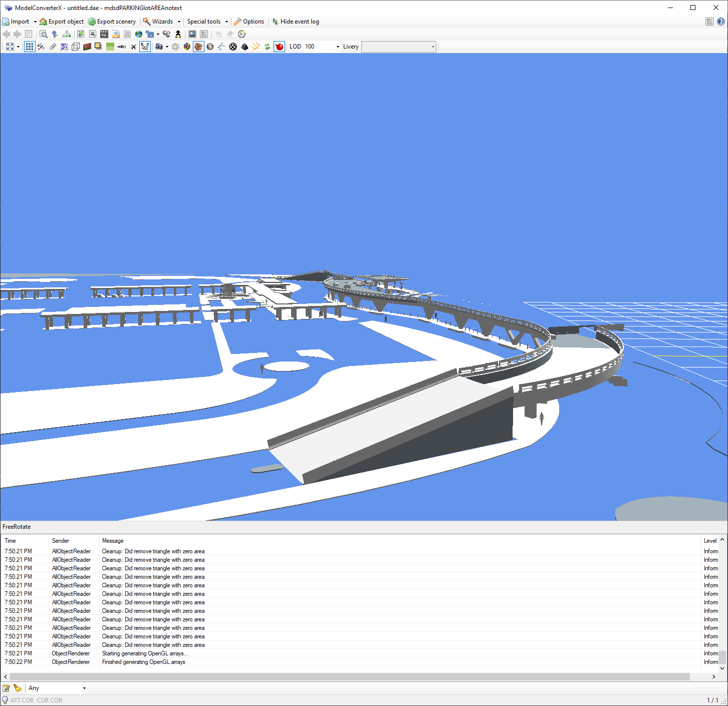728x706 pixels.
Task: Toggle the textured box display mode
Action: (198, 47)
